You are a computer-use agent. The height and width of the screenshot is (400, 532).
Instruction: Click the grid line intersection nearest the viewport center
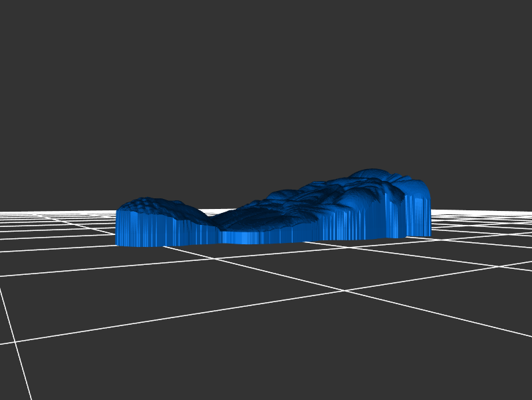point(344,290)
